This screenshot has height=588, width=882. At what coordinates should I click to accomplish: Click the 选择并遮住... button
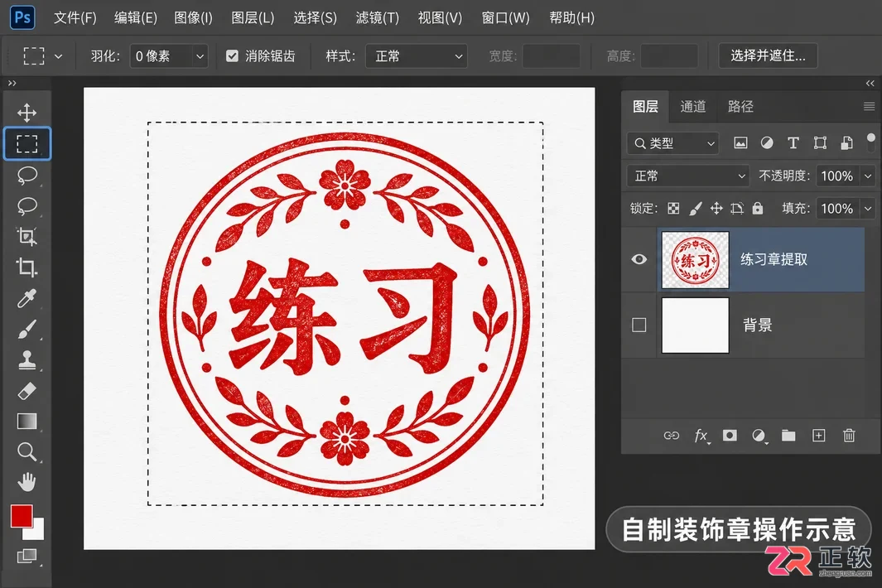tap(768, 55)
